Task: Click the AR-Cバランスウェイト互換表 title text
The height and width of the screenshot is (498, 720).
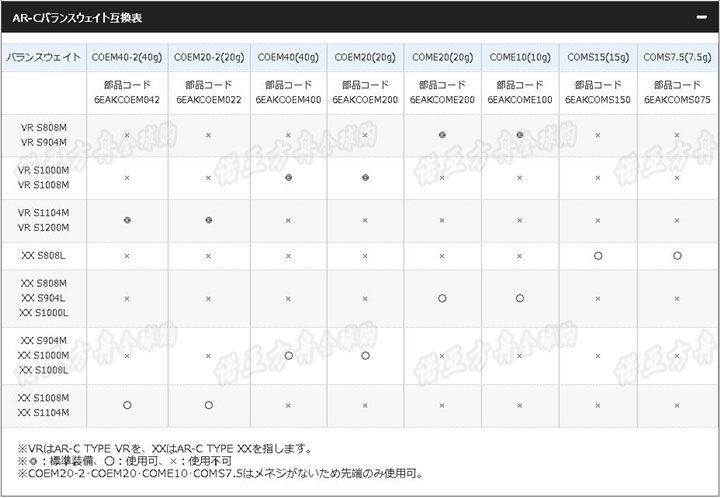Action: pos(77,18)
